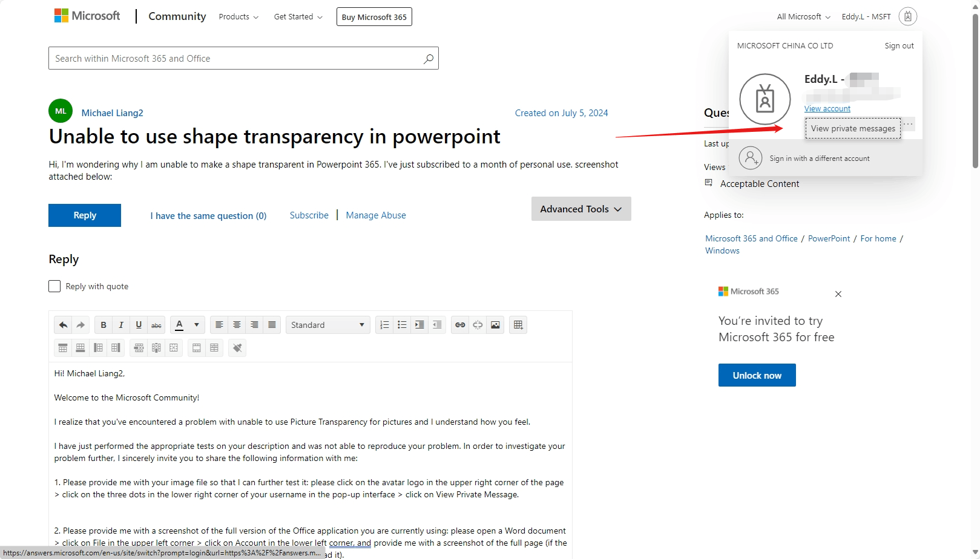The width and height of the screenshot is (980, 559).
Task: Increase the indent
Action: click(419, 325)
